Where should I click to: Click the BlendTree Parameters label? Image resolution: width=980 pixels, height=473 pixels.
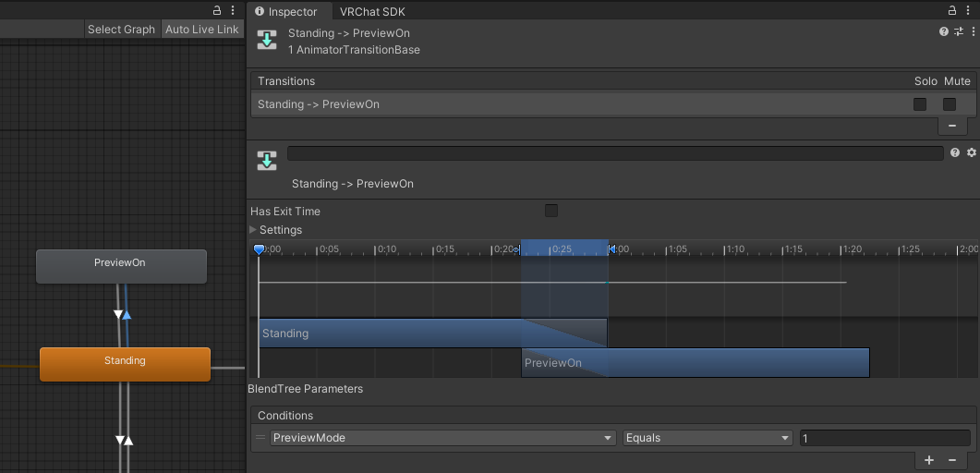click(305, 389)
